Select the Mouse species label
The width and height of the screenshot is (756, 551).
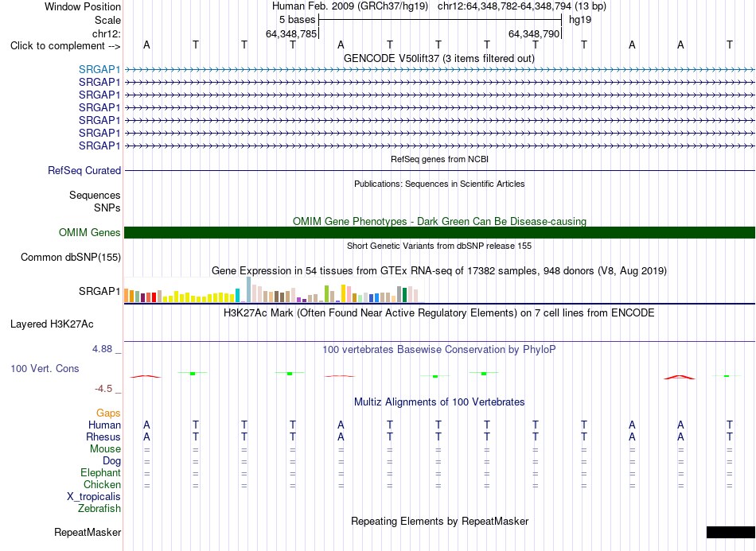click(x=105, y=449)
